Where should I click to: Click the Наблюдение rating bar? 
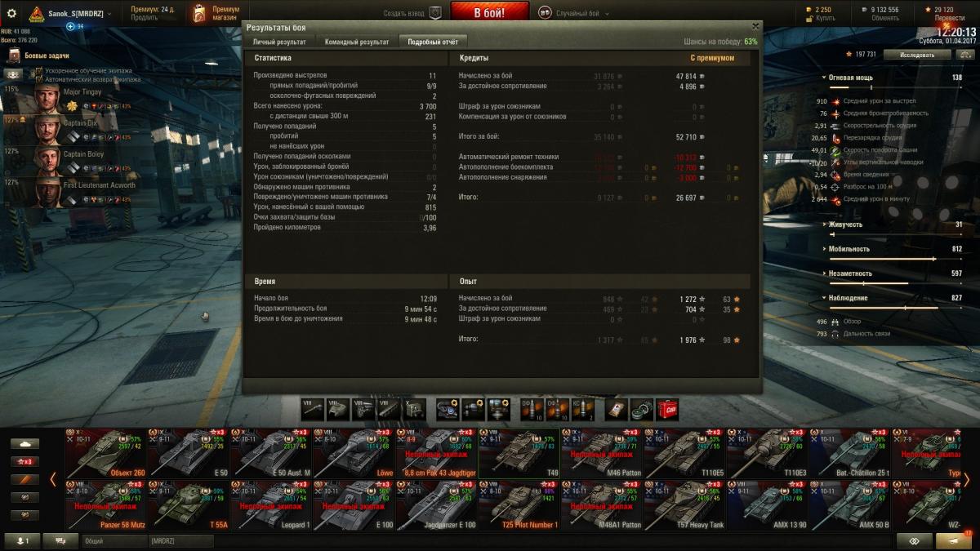[x=894, y=308]
